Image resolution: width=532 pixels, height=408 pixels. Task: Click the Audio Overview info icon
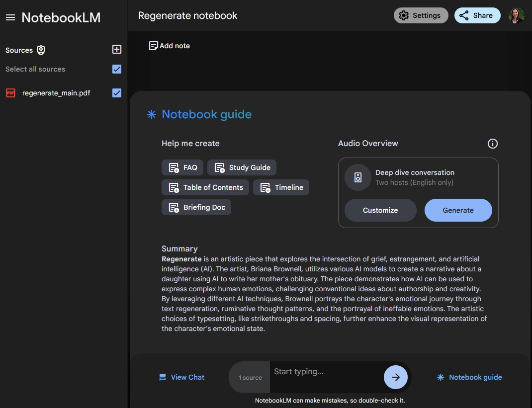[x=492, y=144]
